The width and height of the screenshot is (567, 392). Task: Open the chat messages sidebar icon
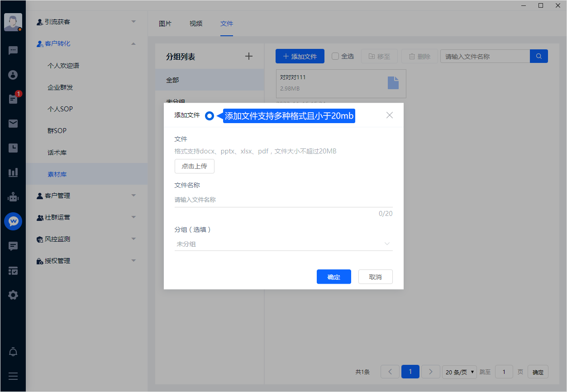(x=13, y=50)
